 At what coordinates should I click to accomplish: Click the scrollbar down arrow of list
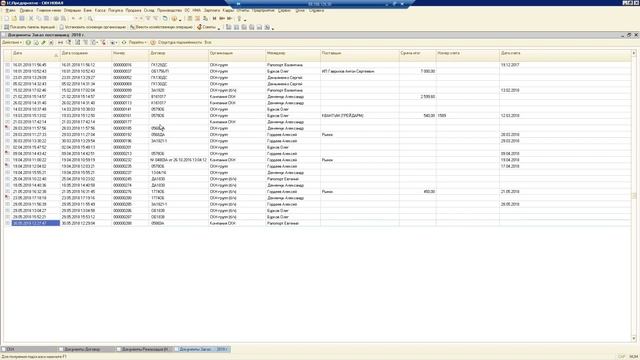tap(633, 338)
